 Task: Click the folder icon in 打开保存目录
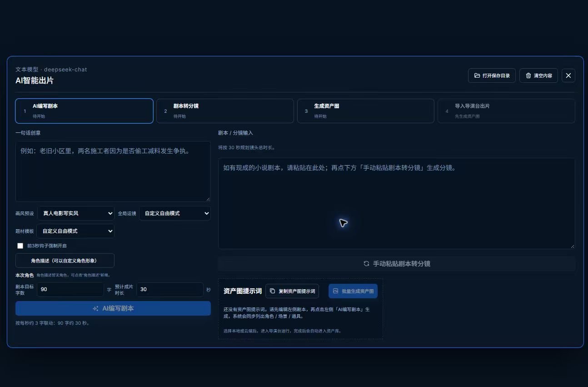(477, 75)
